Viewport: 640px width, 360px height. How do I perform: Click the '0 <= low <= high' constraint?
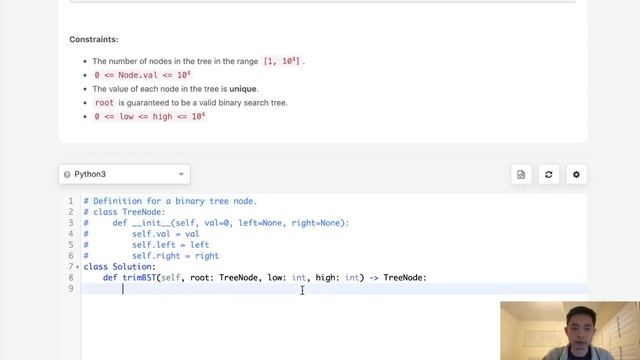[x=149, y=116]
